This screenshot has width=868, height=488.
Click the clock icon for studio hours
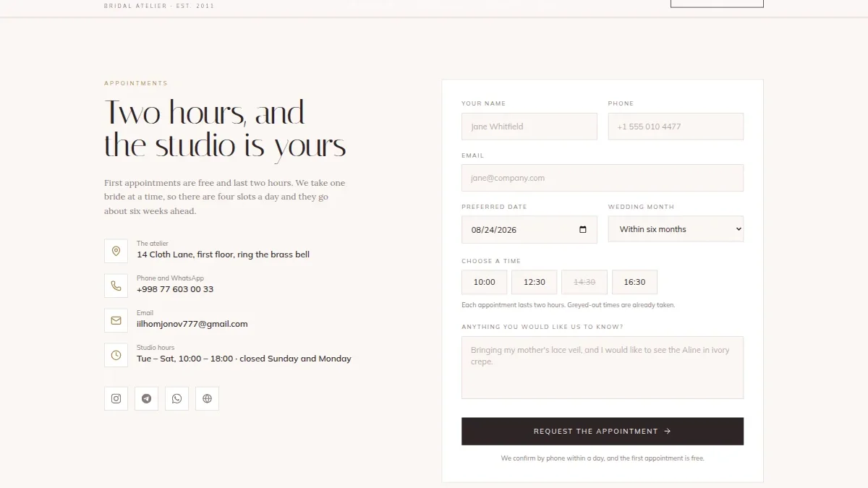point(116,355)
